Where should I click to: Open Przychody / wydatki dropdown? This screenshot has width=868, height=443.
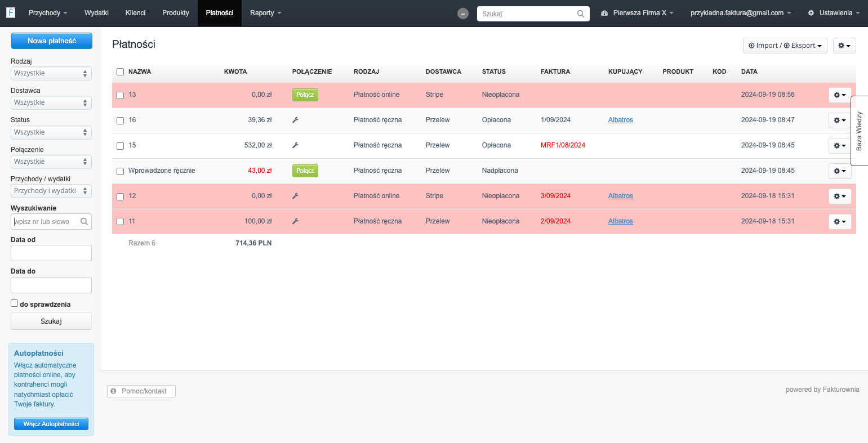51,191
